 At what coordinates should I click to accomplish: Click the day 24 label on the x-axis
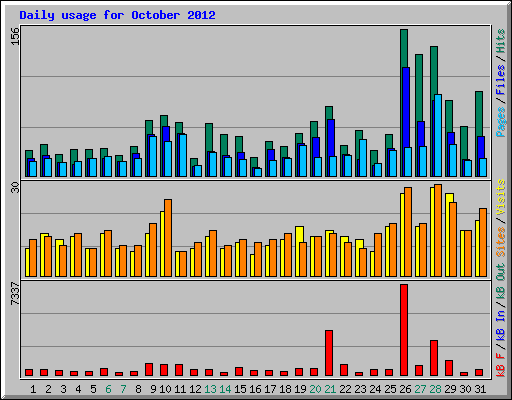tap(375, 389)
